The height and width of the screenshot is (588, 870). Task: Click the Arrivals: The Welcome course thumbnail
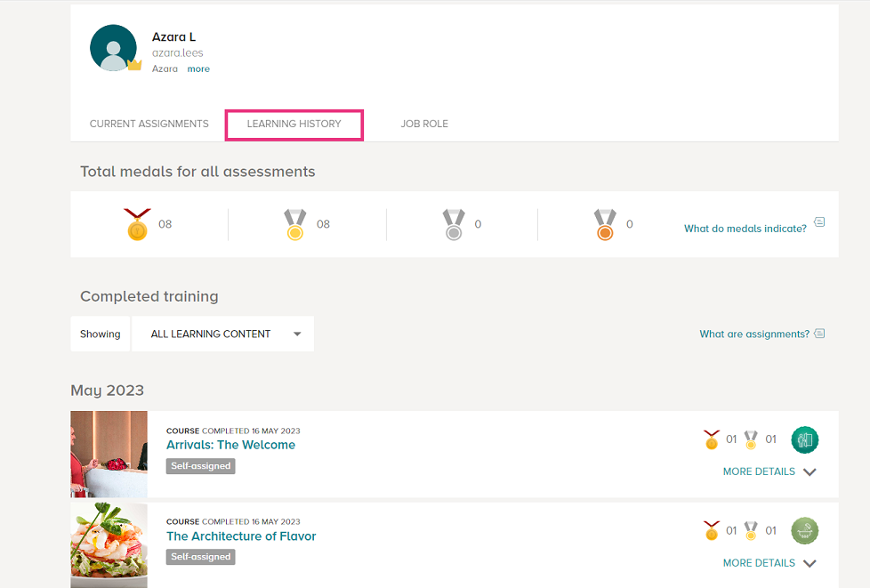pyautogui.click(x=109, y=455)
